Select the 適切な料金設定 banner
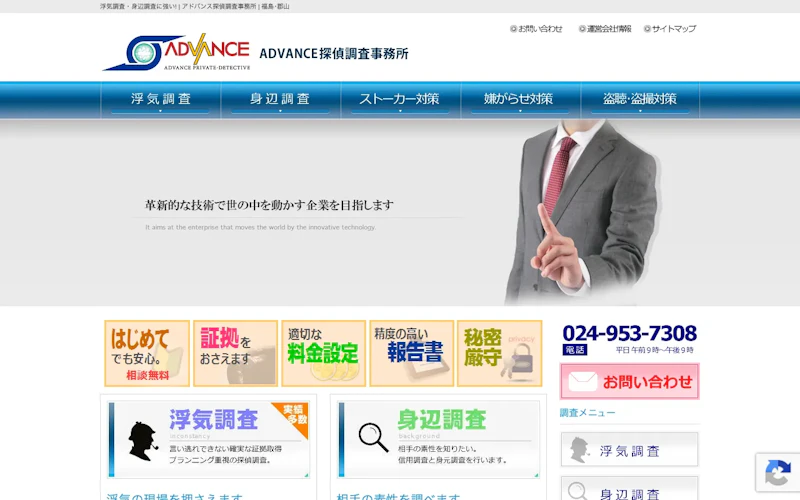The width and height of the screenshot is (800, 500). point(323,353)
